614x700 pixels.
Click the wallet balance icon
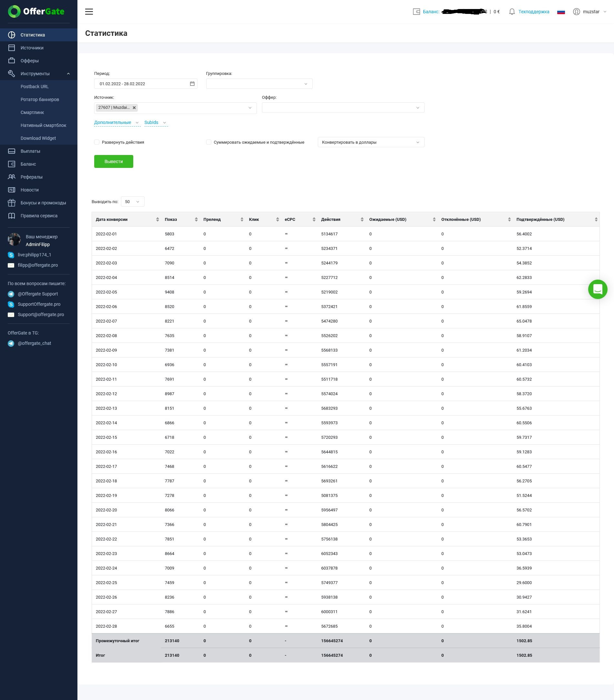pyautogui.click(x=416, y=12)
